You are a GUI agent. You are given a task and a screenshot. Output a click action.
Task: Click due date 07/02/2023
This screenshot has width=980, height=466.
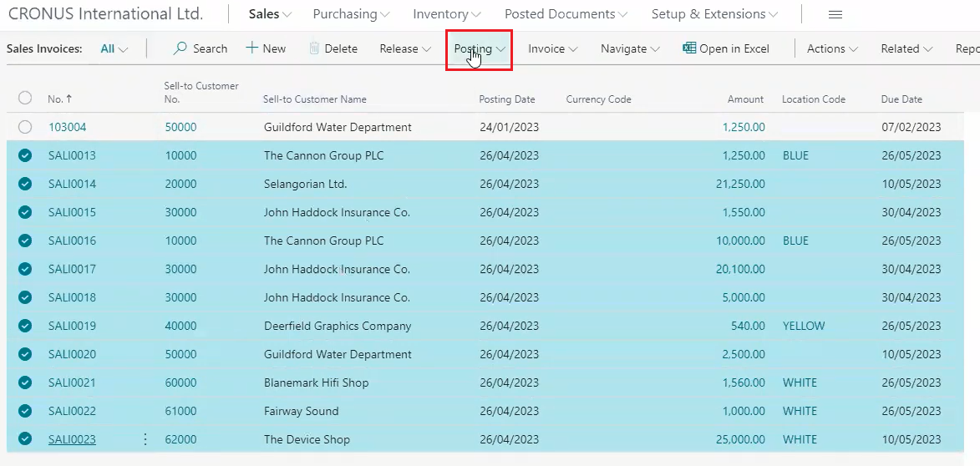pyautogui.click(x=911, y=128)
